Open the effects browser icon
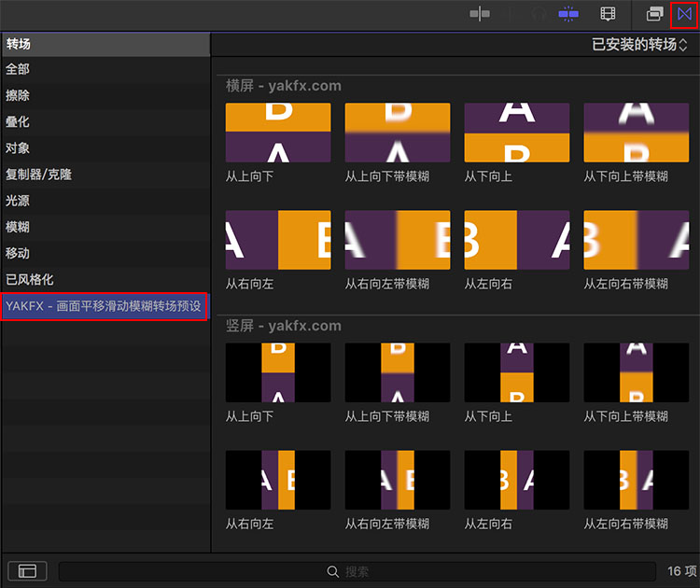The width and height of the screenshot is (700, 588). coord(654,14)
